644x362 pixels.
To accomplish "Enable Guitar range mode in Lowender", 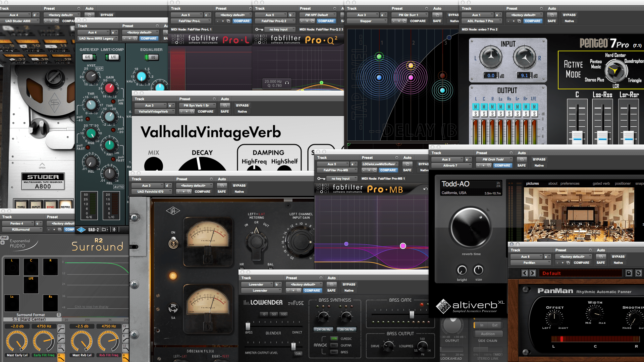I will (x=334, y=345).
